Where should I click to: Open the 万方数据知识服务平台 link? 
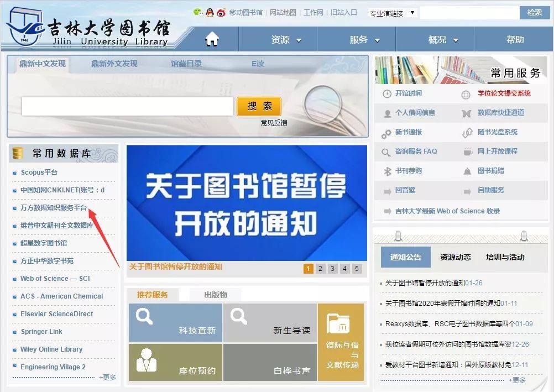click(x=54, y=208)
